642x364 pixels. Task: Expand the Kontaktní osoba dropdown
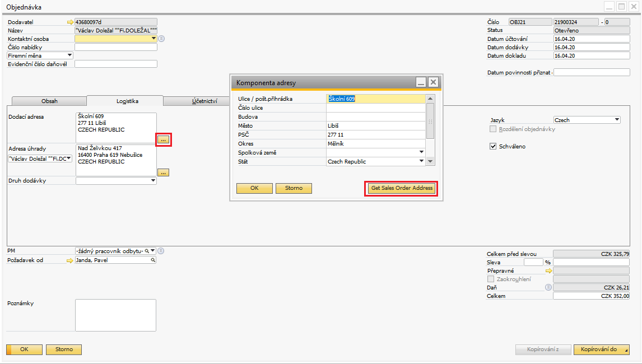pyautogui.click(x=153, y=39)
